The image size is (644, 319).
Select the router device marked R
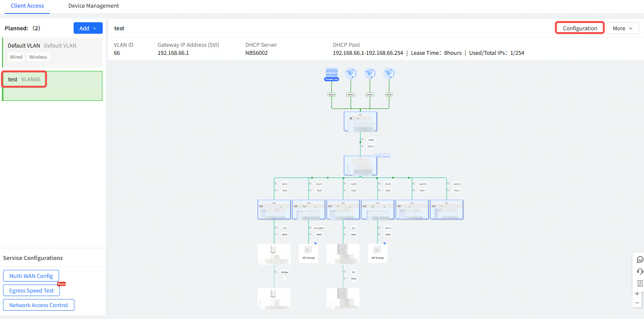(360, 122)
